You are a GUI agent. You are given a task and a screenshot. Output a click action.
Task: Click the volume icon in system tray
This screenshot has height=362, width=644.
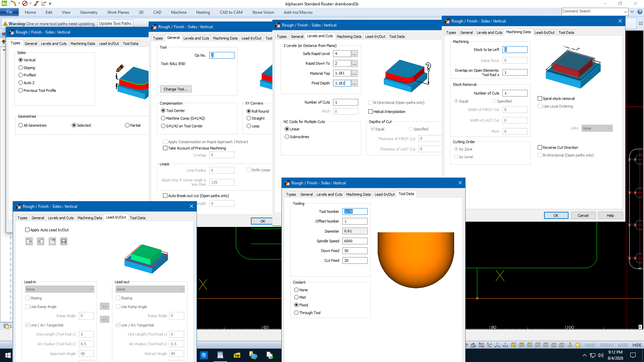pos(600,355)
